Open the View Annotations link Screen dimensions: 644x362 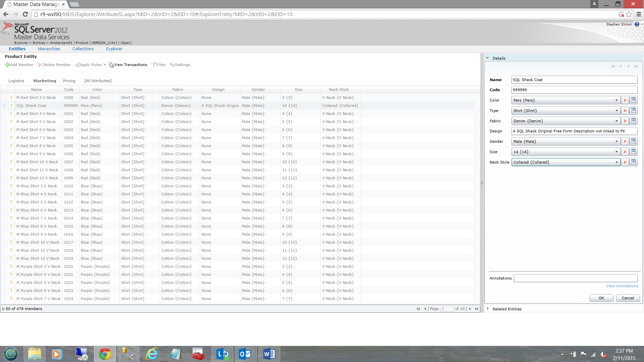622,286
